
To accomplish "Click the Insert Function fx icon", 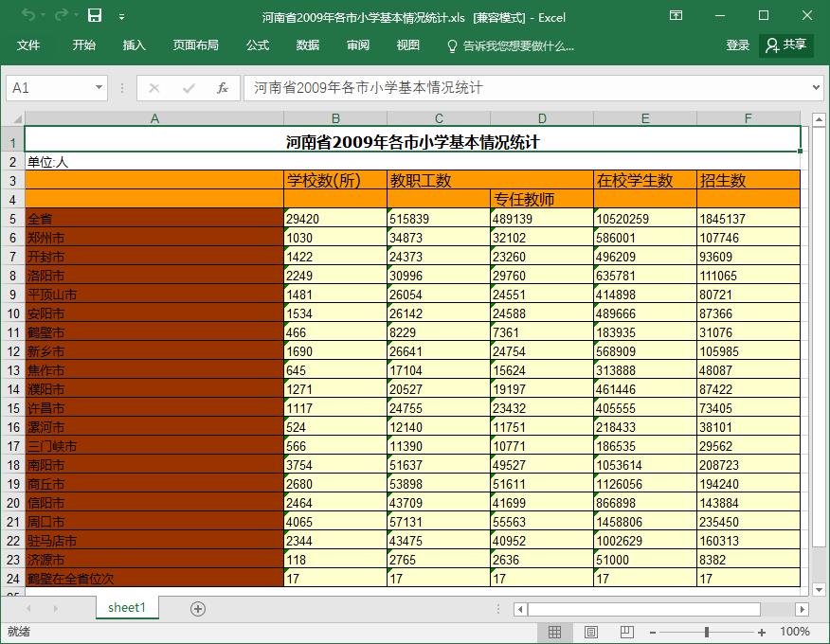I will pyautogui.click(x=223, y=88).
